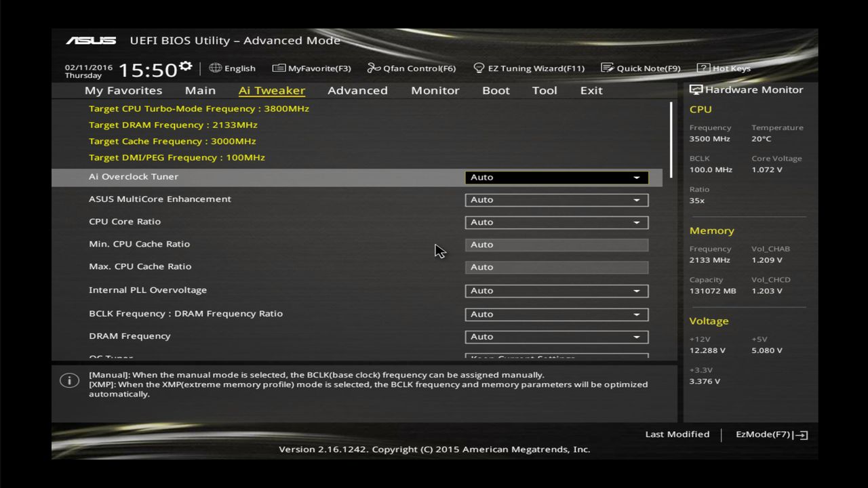Image resolution: width=868 pixels, height=488 pixels.
Task: Open the Advanced tab
Action: pos(357,90)
